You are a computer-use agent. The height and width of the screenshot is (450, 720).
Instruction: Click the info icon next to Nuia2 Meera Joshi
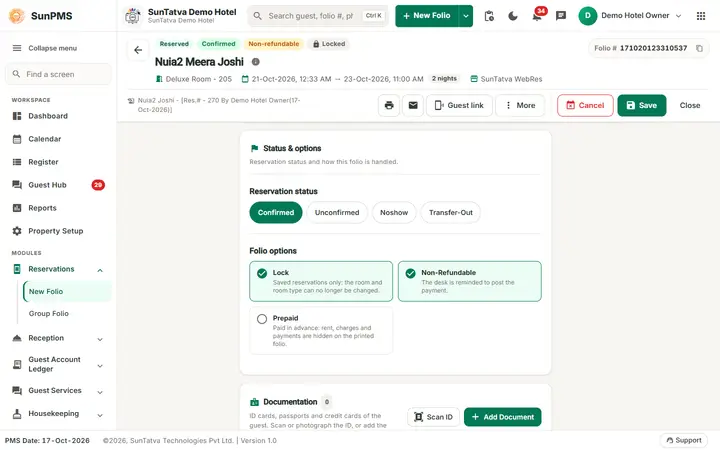click(x=256, y=62)
